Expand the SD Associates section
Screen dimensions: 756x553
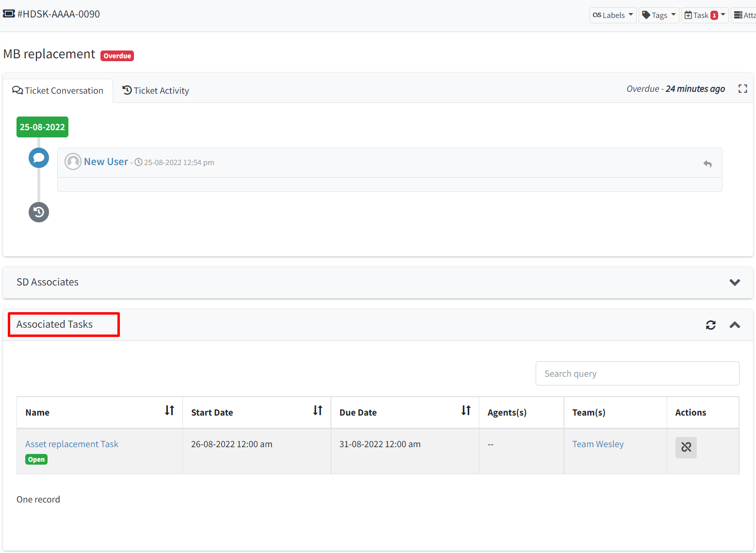point(735,282)
